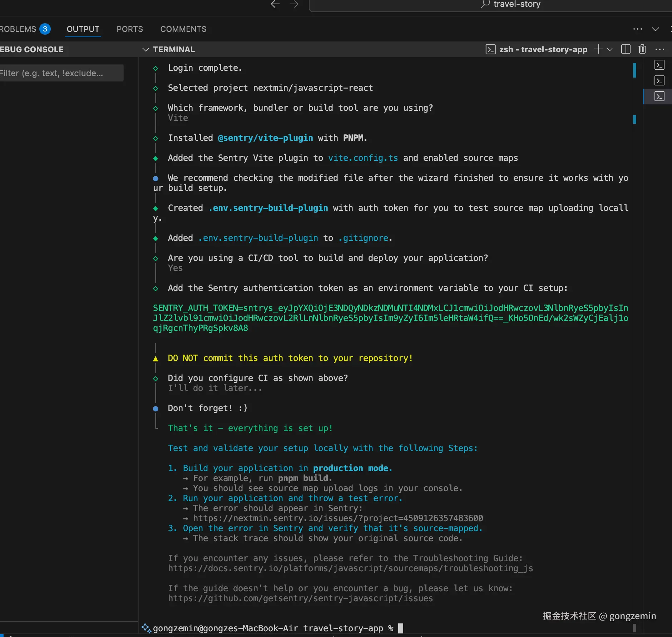Open the vite.config.ts file link

point(363,158)
